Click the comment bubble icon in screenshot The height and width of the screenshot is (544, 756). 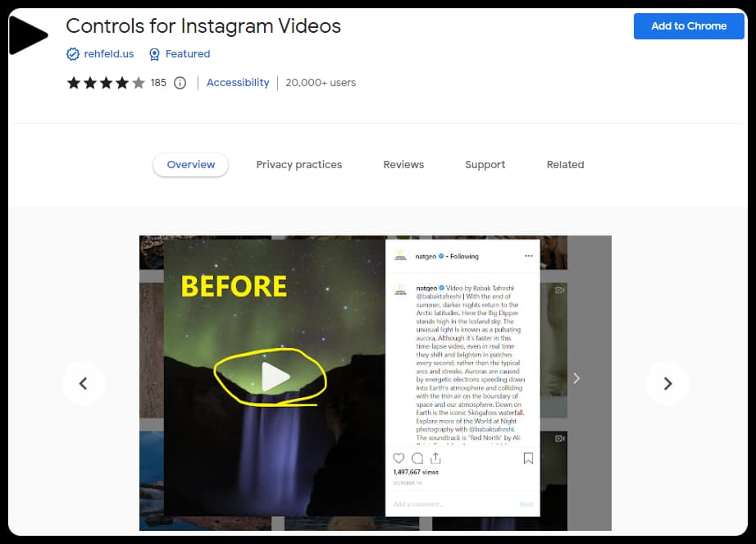417,458
